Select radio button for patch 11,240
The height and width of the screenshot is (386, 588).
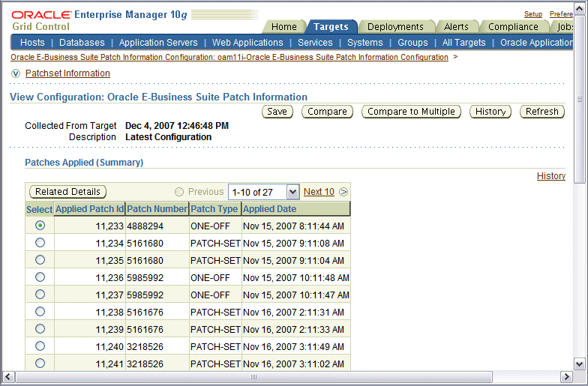point(40,346)
